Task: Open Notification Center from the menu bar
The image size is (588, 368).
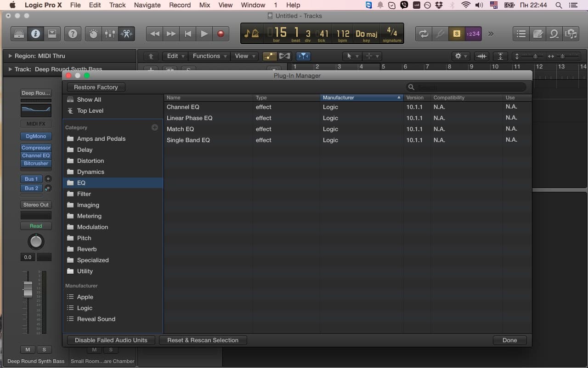Action: (574, 5)
